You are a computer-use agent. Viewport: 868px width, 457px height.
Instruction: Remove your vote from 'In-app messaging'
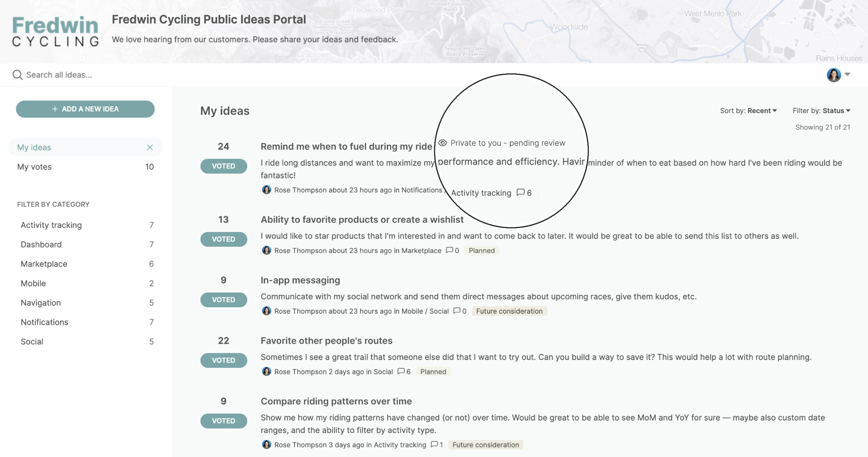tap(224, 299)
